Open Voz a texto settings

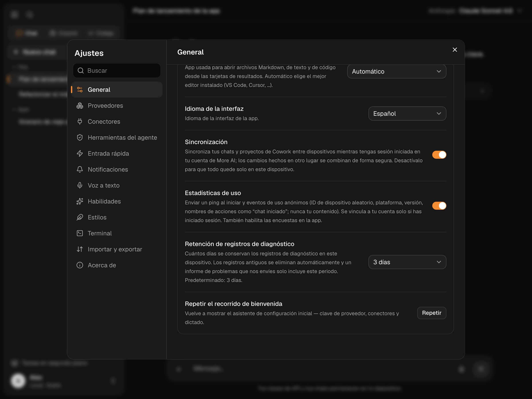coord(117,186)
